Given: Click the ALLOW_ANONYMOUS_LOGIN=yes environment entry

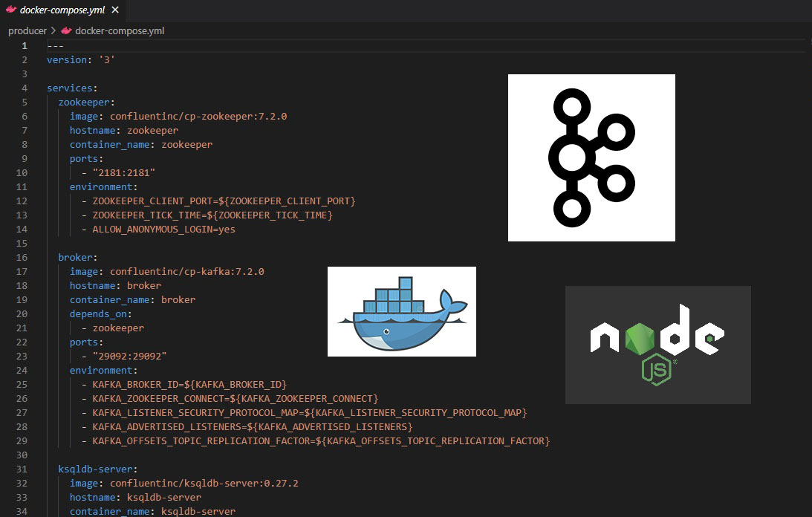Looking at the screenshot, I should tap(163, 230).
